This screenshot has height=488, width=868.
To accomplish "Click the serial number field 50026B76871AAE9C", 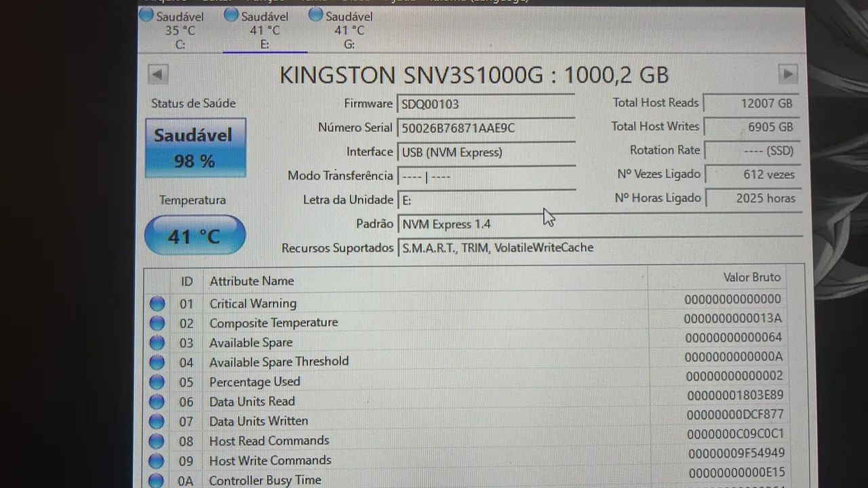I will pyautogui.click(x=487, y=128).
